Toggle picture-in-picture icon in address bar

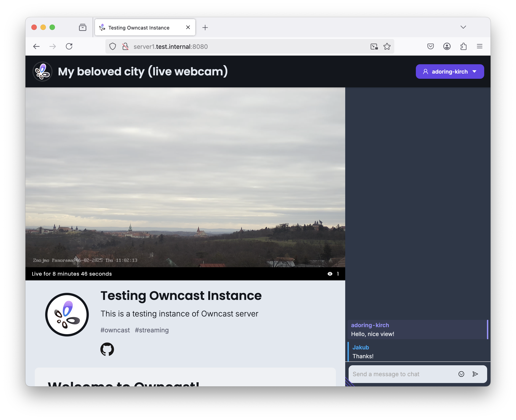pos(374,47)
